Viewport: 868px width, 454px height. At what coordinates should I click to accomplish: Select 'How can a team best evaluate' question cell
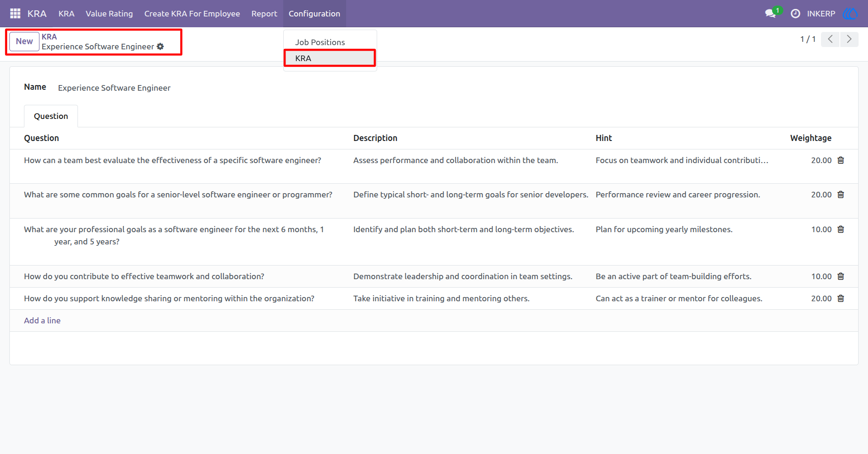click(x=172, y=160)
